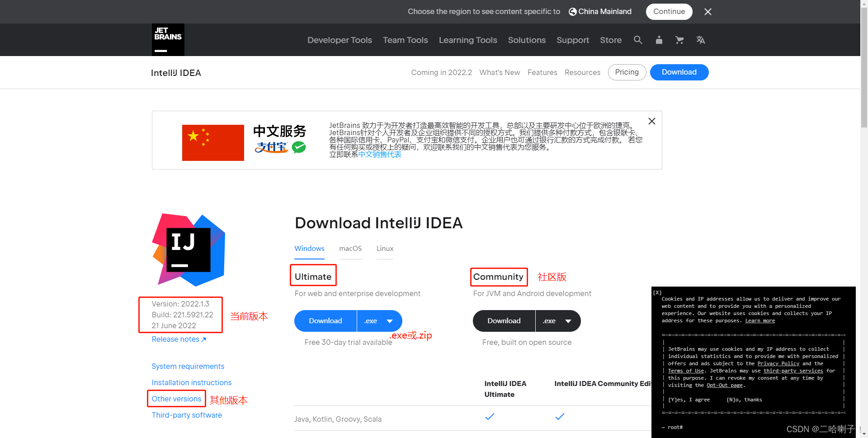Click the Community edition heading
This screenshot has width=868, height=438.
(x=498, y=277)
